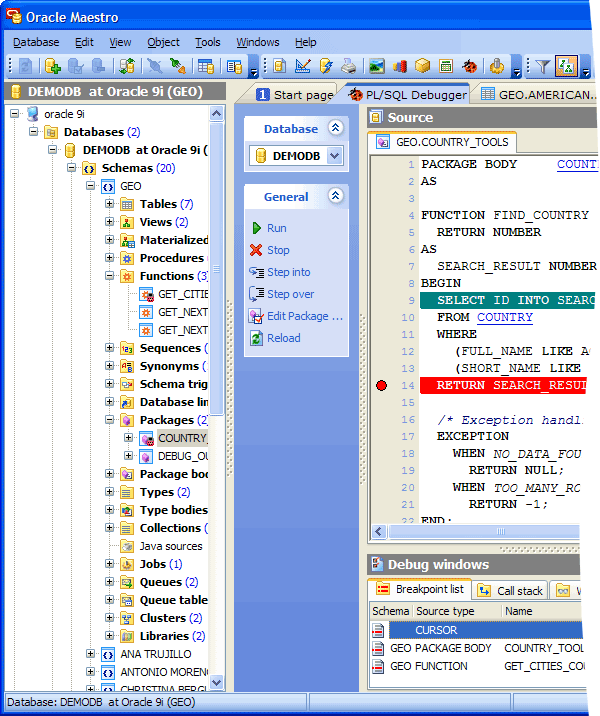Click Step into in the General panel
The height and width of the screenshot is (716, 600).
(280, 272)
